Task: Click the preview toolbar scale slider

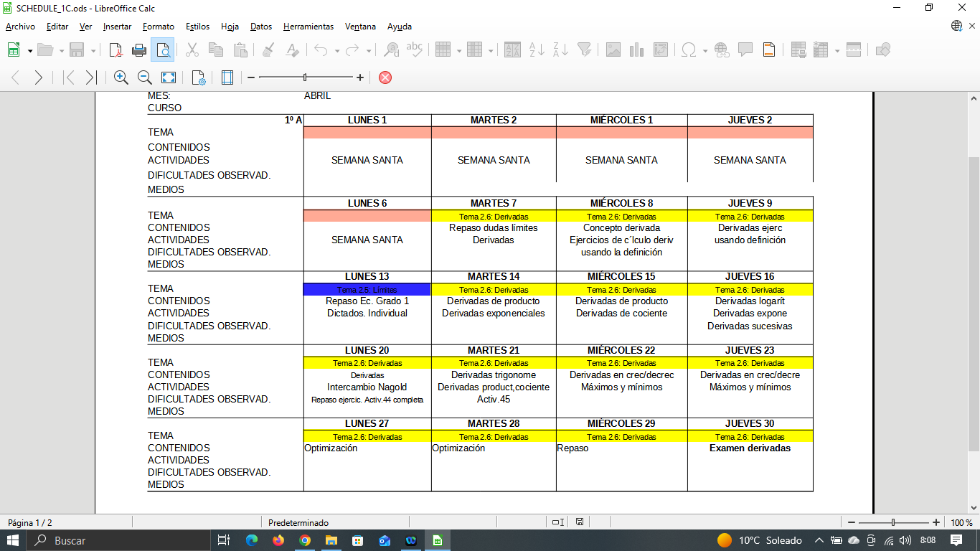Action: (306, 77)
